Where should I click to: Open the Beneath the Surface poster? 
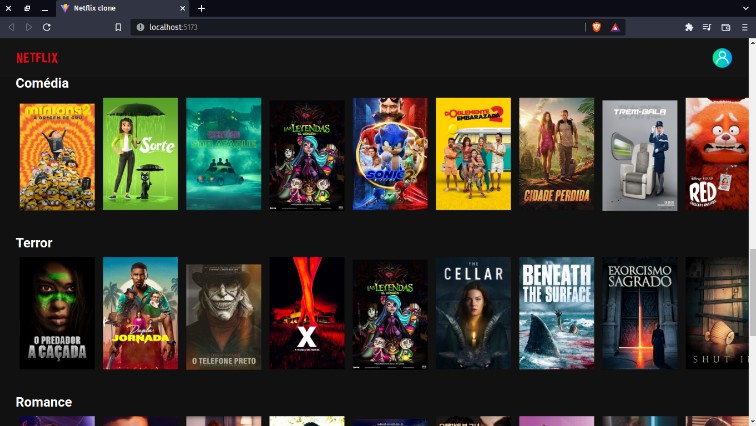[556, 313]
